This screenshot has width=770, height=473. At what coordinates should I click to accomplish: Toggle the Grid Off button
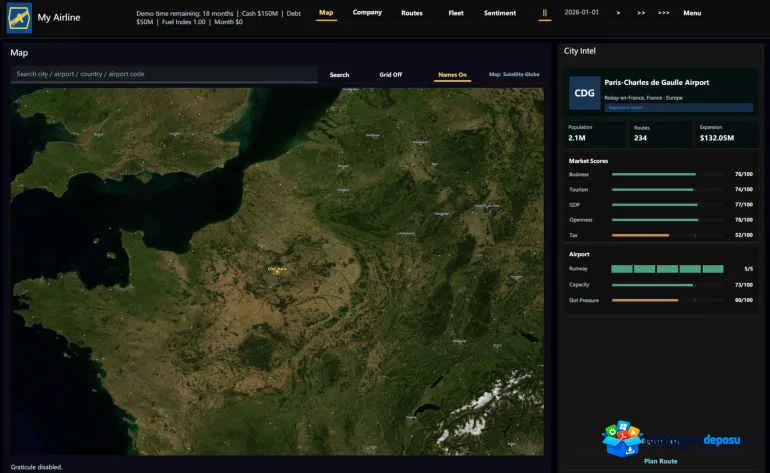390,75
